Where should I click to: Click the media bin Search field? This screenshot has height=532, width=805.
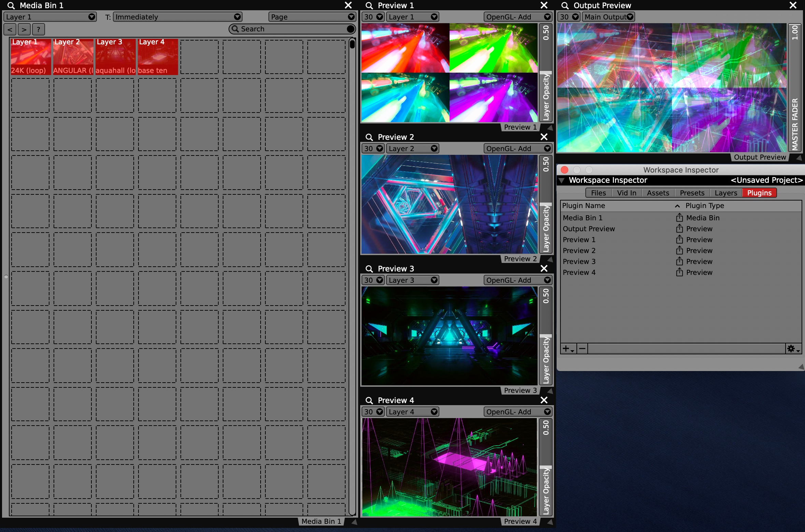click(x=292, y=29)
